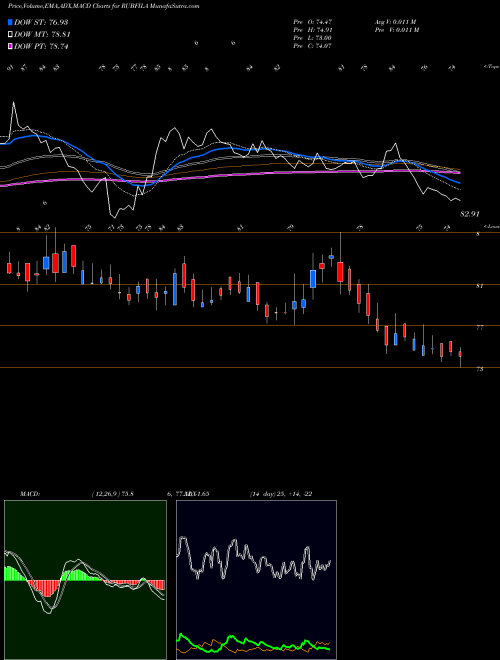Click the last red candlestick near 73 line
500x660 pixels.
(x=460, y=354)
